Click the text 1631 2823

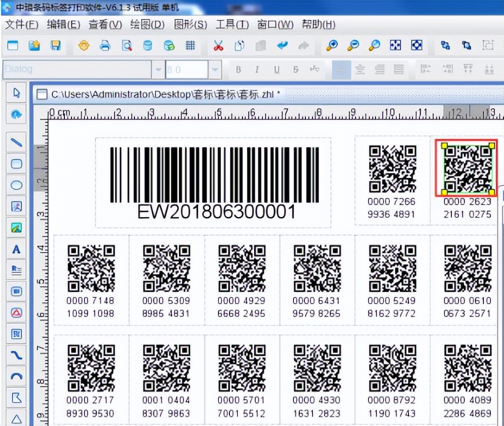(x=316, y=413)
